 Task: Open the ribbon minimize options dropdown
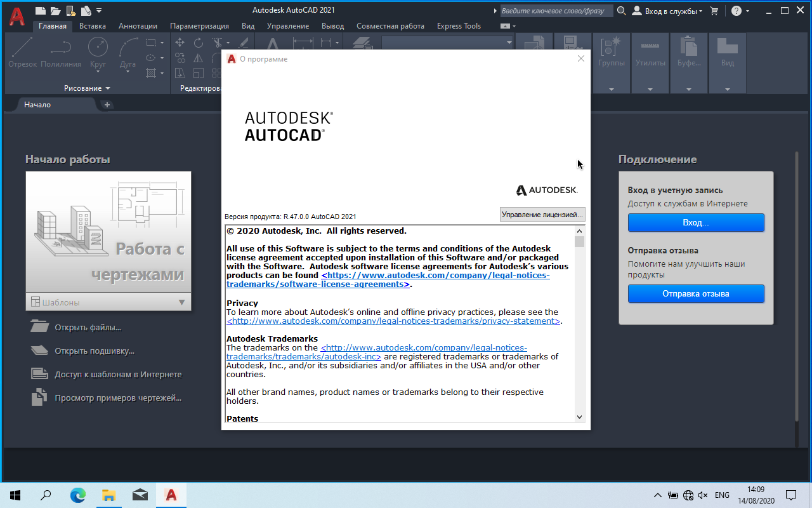tap(513, 26)
